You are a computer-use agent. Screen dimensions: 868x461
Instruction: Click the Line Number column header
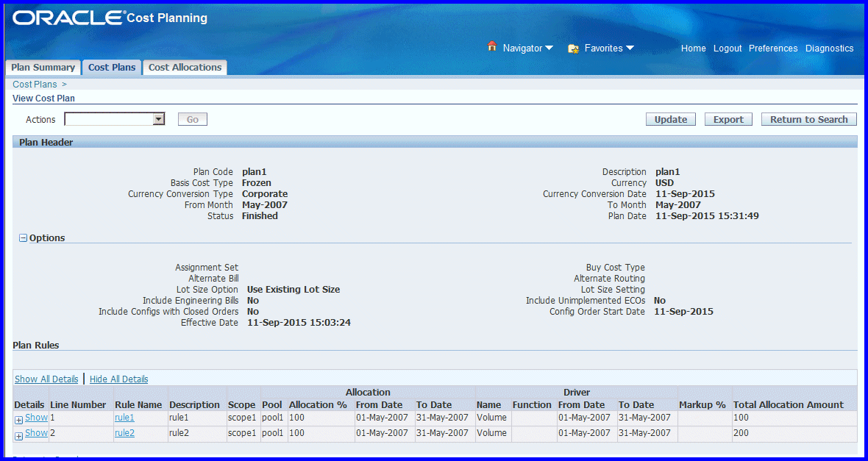pyautogui.click(x=78, y=404)
